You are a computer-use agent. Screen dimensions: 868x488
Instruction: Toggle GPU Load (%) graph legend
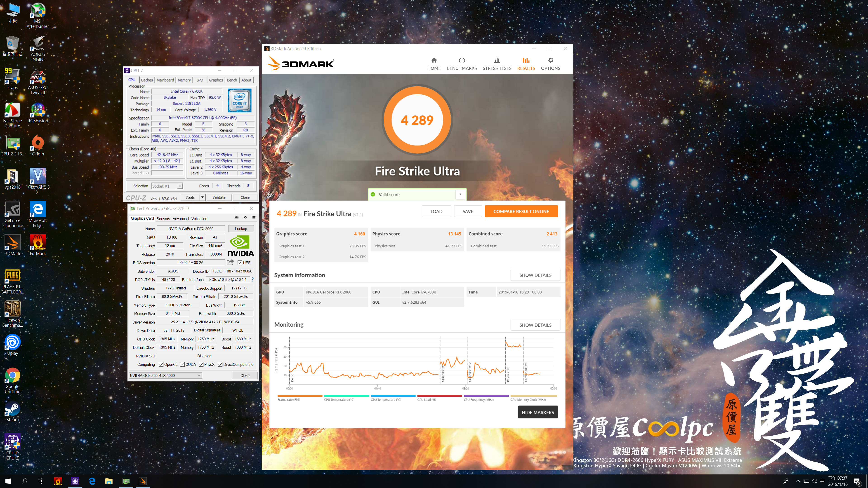click(439, 398)
